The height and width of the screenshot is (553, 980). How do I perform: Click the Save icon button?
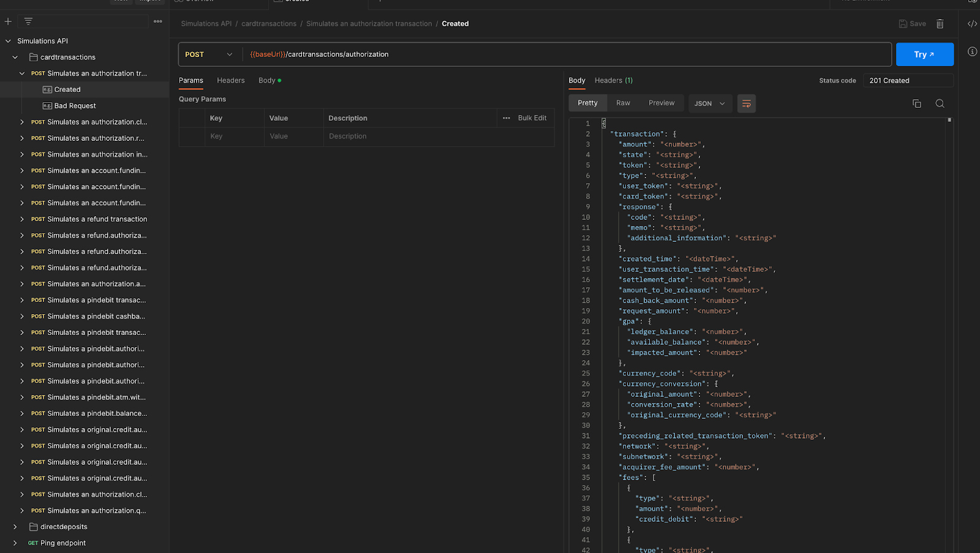[912, 24]
